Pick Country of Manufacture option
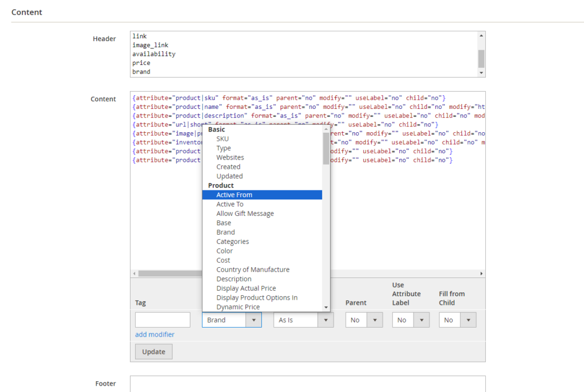584x392 pixels. pos(253,269)
